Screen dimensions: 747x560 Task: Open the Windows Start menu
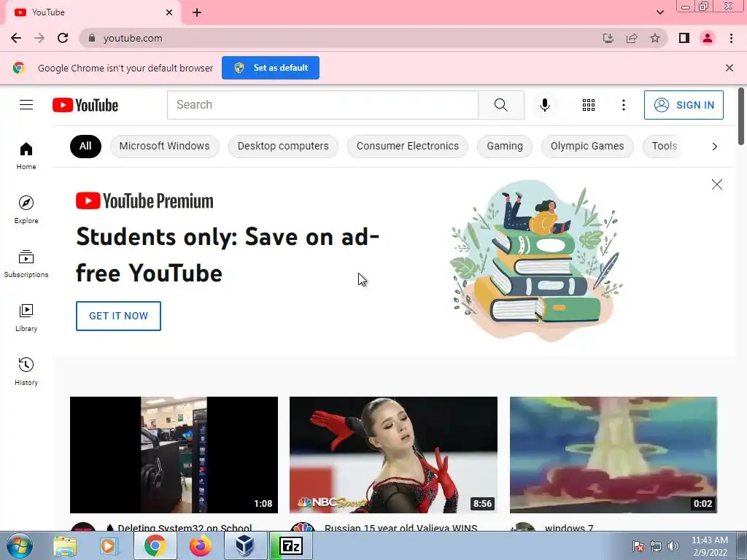click(x=18, y=545)
